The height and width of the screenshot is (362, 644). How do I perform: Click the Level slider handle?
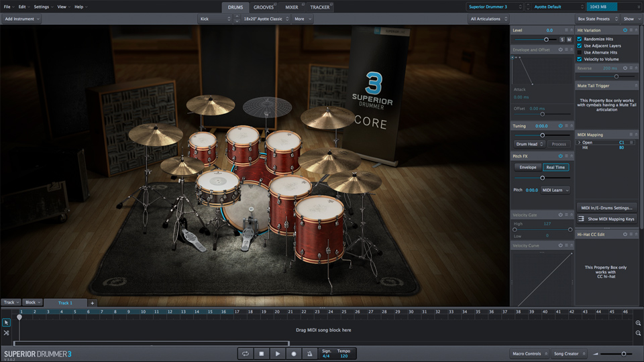point(546,40)
